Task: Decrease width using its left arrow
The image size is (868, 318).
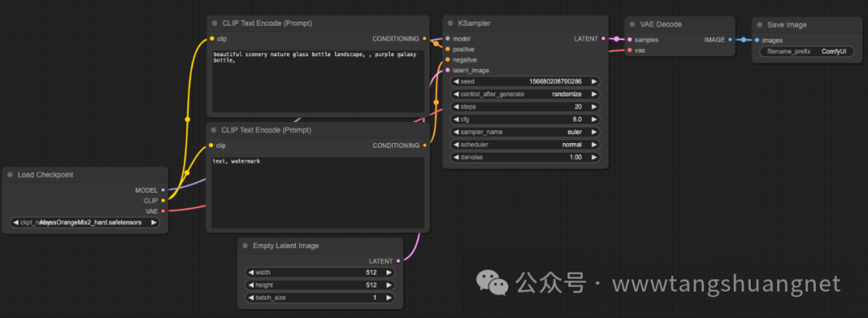Action: coord(251,273)
